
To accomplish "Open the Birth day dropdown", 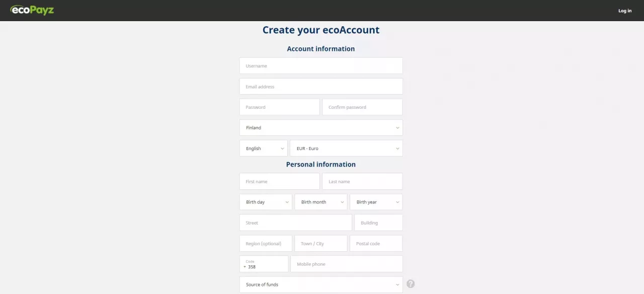I will [x=266, y=202].
